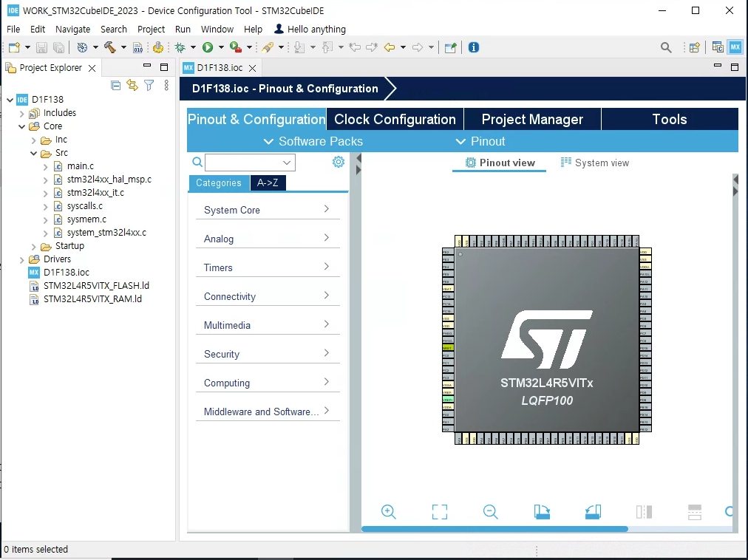This screenshot has height=560, width=748.
Task: Select the A->Z tab
Action: pos(268,182)
